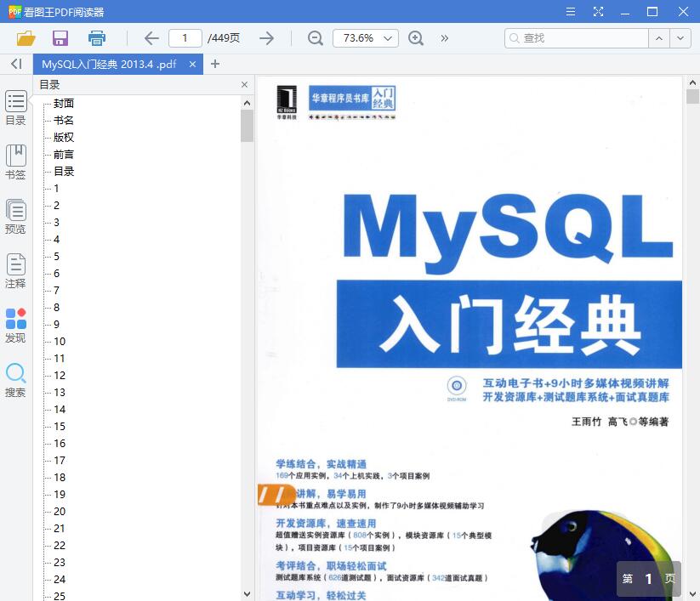The width and height of the screenshot is (700, 601).
Task: Find previous match with the up arrow
Action: click(x=659, y=38)
